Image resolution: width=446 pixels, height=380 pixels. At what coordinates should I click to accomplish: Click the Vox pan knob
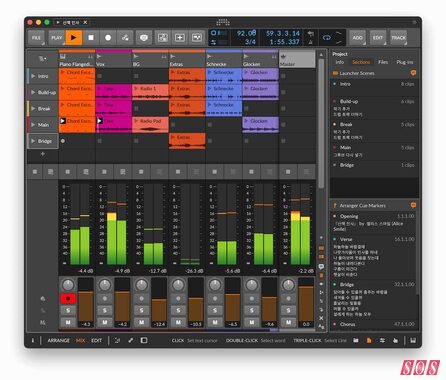[105, 285]
